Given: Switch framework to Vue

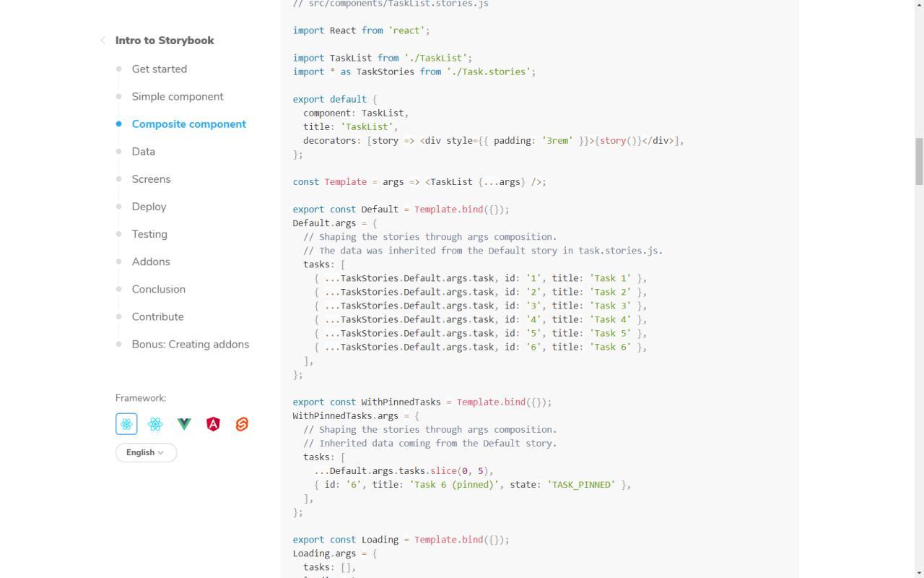Looking at the screenshot, I should point(184,424).
